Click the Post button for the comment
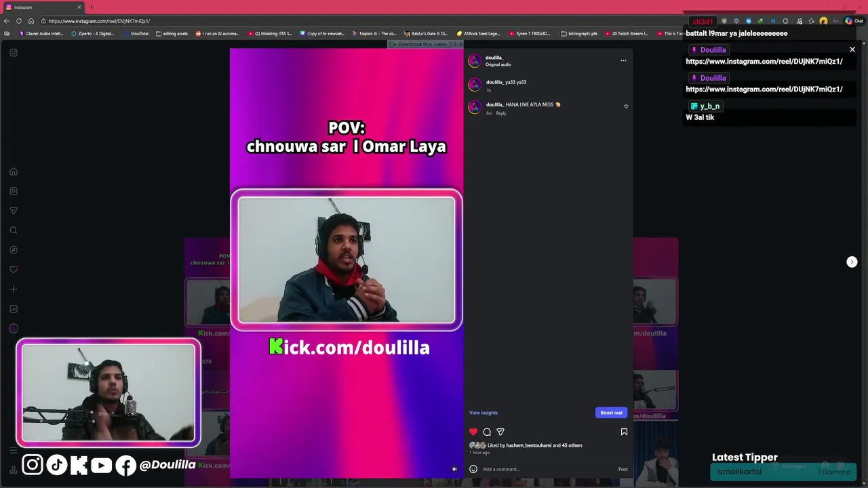 click(623, 469)
